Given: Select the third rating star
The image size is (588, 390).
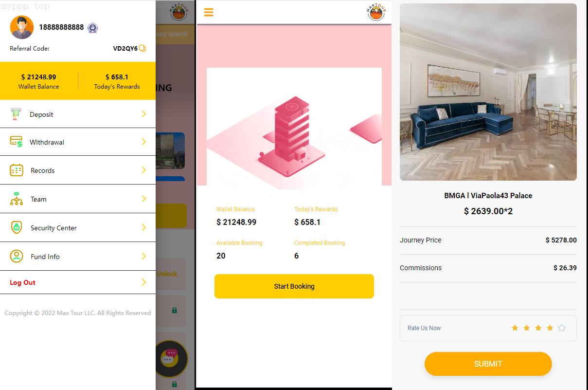Looking at the screenshot, I should pyautogui.click(x=538, y=328).
